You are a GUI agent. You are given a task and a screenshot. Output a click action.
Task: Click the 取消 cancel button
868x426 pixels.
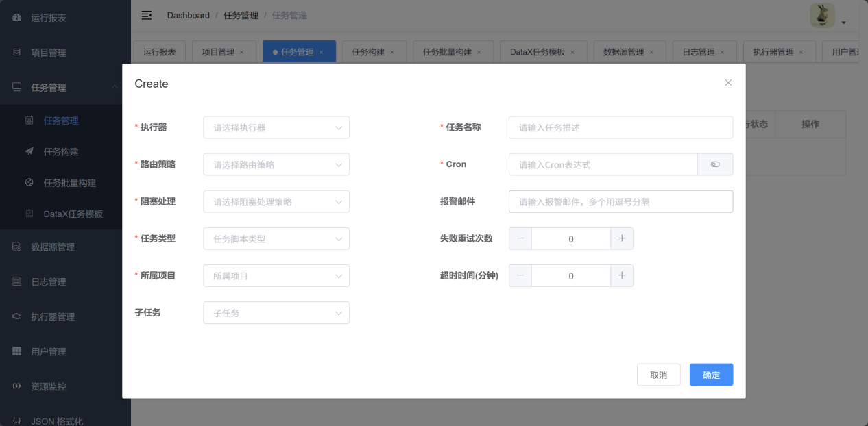(658, 375)
